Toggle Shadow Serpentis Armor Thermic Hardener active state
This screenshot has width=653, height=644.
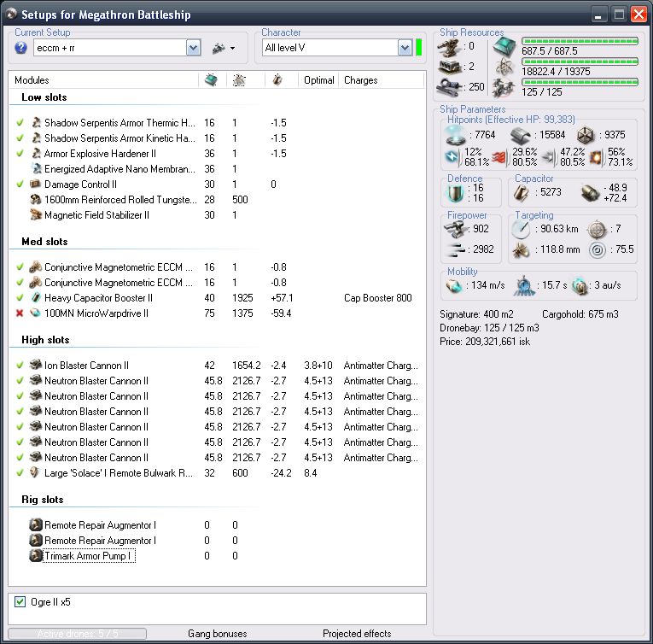(20, 122)
